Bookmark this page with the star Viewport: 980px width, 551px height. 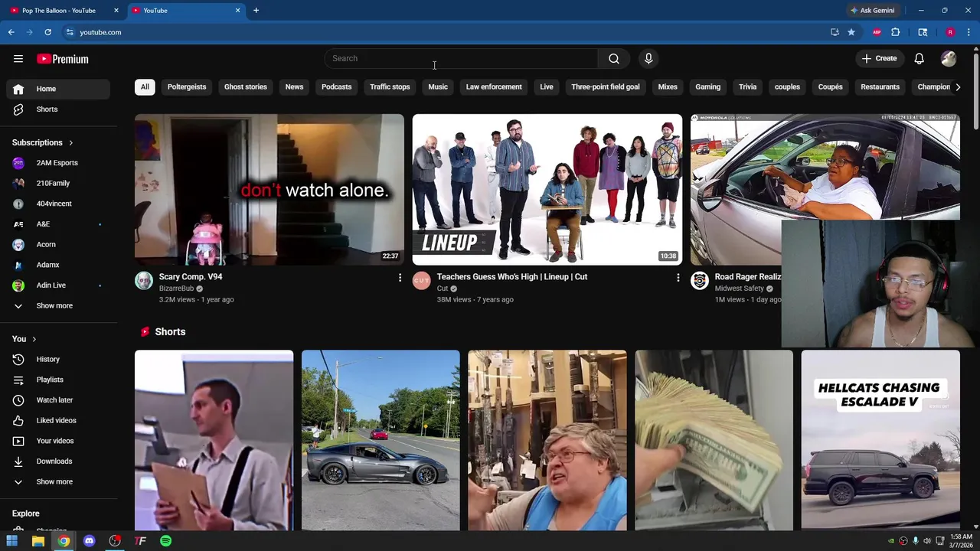pos(851,32)
